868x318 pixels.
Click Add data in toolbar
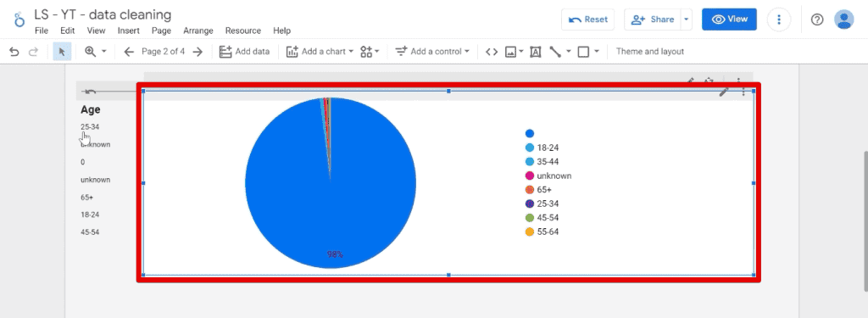click(x=244, y=52)
